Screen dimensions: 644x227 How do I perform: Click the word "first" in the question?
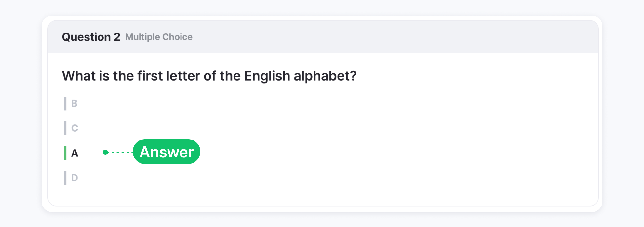pyautogui.click(x=150, y=76)
